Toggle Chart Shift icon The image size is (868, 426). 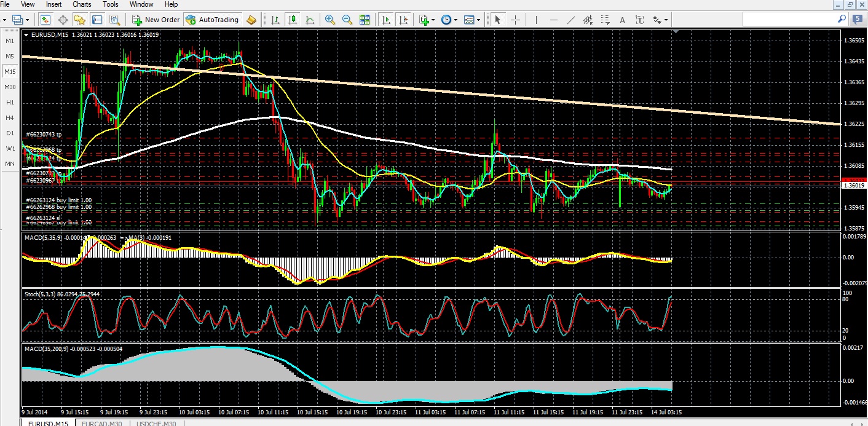tap(403, 20)
